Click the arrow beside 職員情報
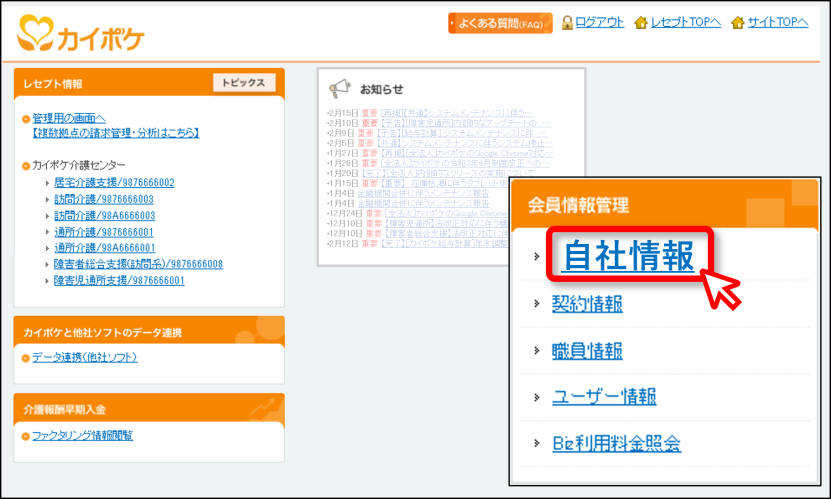The height and width of the screenshot is (499, 831). (537, 350)
